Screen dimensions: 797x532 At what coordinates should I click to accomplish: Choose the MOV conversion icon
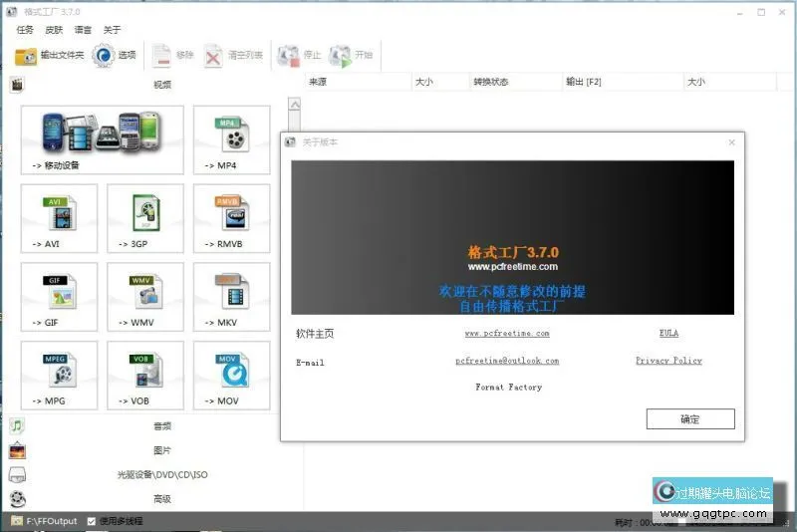tap(232, 376)
